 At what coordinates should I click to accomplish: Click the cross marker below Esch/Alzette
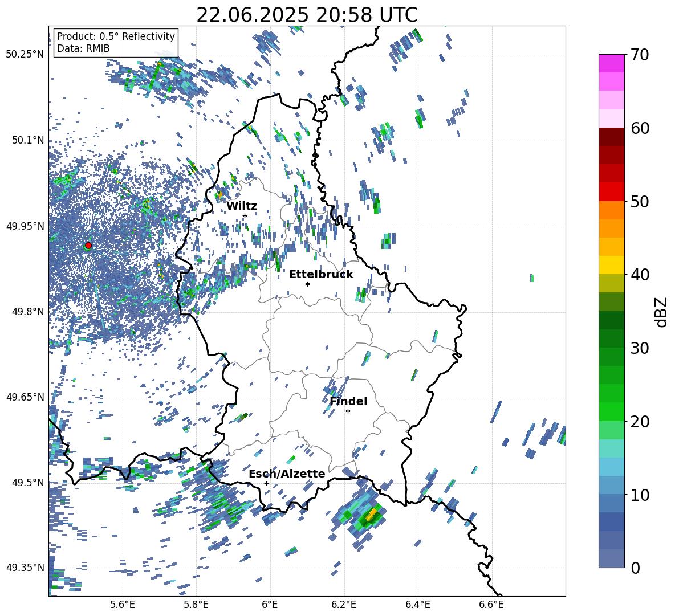[266, 483]
